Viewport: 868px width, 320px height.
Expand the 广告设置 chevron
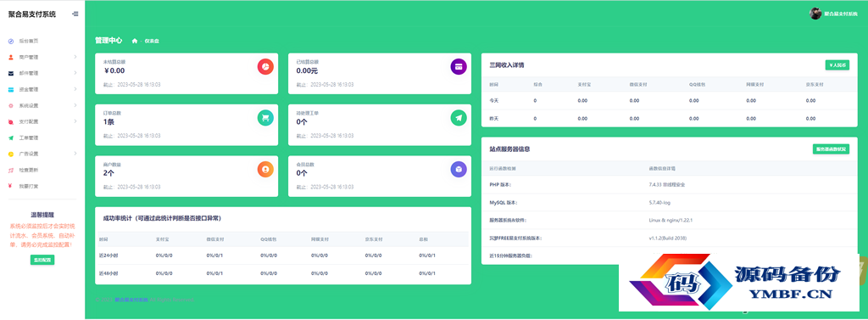tap(75, 154)
